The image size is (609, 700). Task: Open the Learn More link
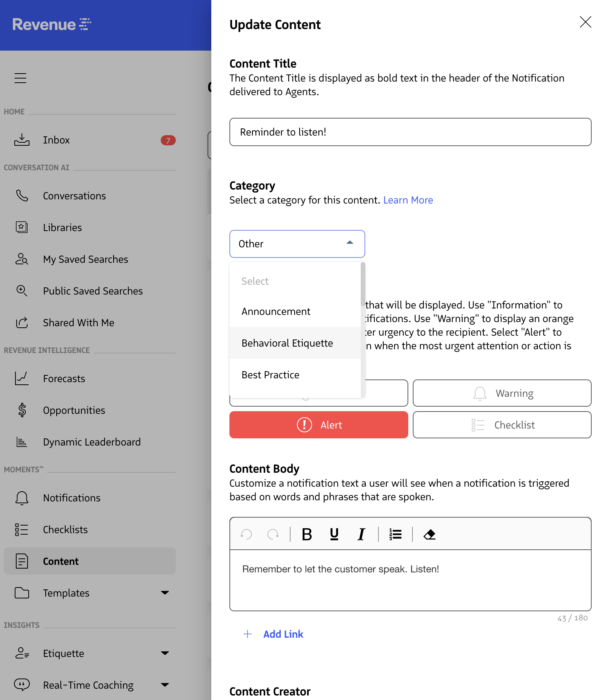(x=408, y=200)
